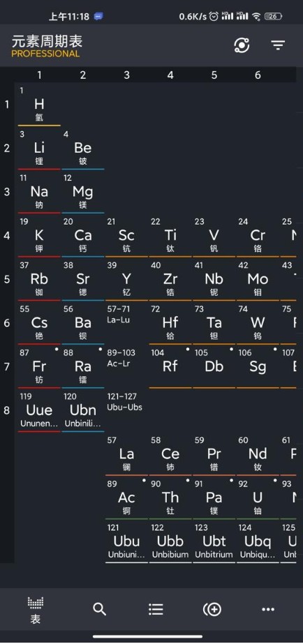Open the list view icon in bottom bar
The width and height of the screenshot is (303, 644).
156,609
